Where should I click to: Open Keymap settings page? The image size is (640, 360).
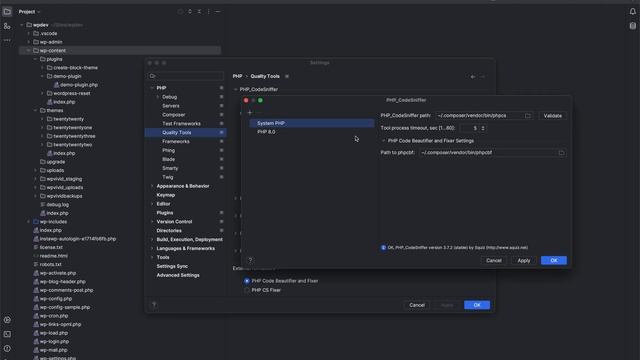pyautogui.click(x=165, y=195)
